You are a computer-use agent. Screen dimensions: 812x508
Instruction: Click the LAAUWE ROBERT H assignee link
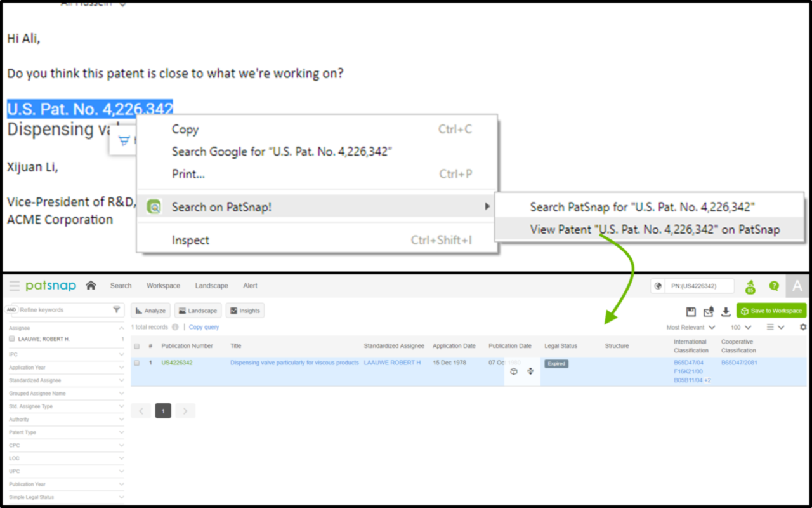pos(392,363)
